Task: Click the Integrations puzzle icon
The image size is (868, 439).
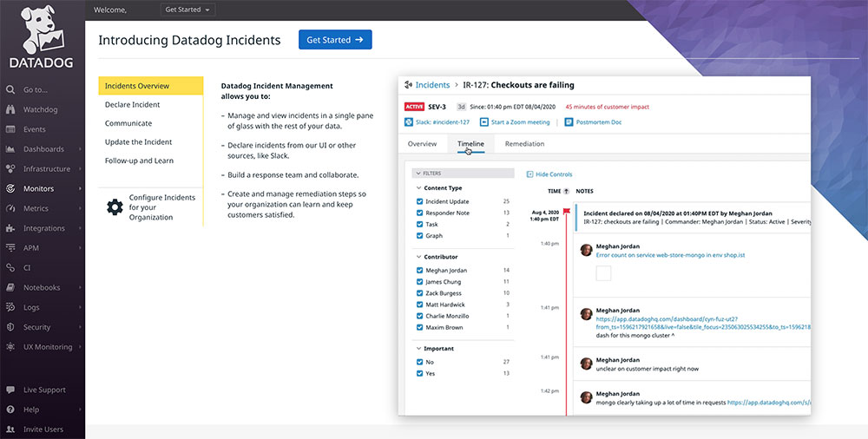Action: tap(10, 228)
